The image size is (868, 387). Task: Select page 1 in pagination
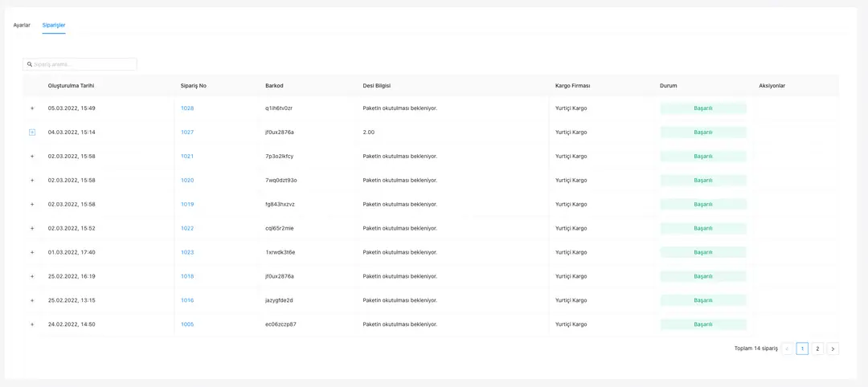[802, 348]
